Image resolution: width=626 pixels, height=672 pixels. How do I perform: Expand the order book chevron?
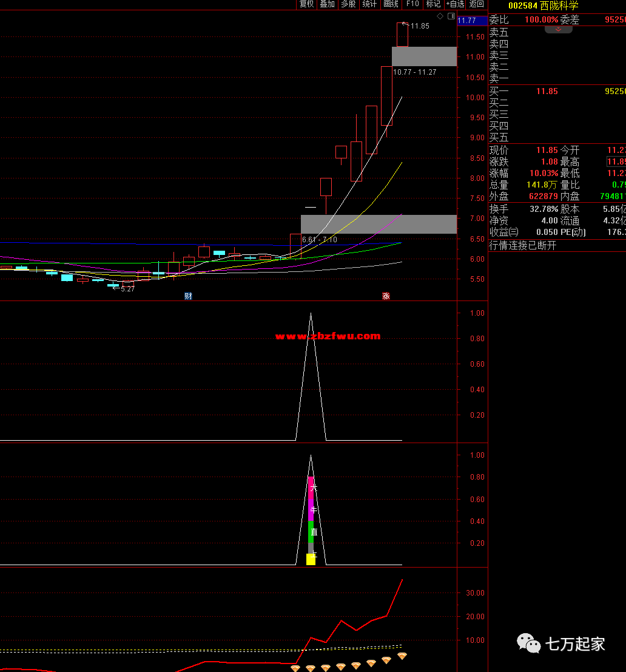click(x=558, y=29)
